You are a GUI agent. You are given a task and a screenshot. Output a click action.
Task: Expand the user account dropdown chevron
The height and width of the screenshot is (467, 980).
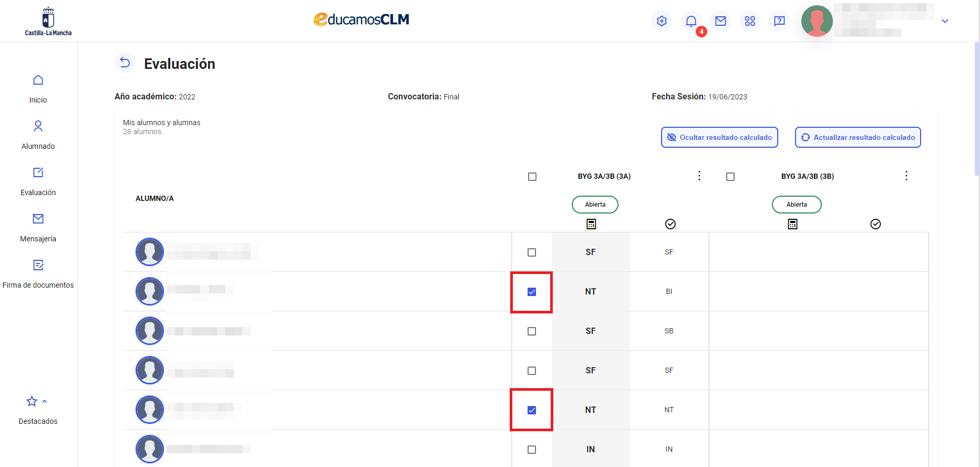(945, 21)
